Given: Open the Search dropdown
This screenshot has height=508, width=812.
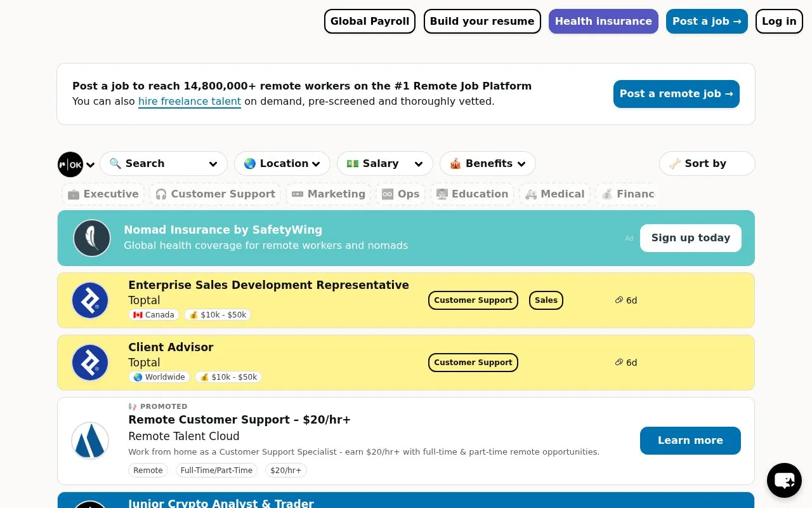Looking at the screenshot, I should 164,163.
